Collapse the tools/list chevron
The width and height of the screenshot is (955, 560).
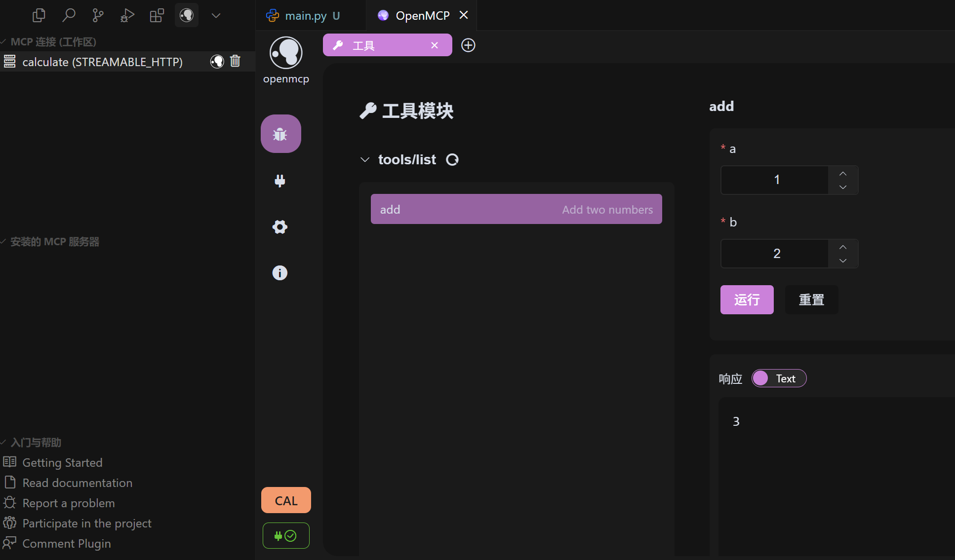click(365, 160)
